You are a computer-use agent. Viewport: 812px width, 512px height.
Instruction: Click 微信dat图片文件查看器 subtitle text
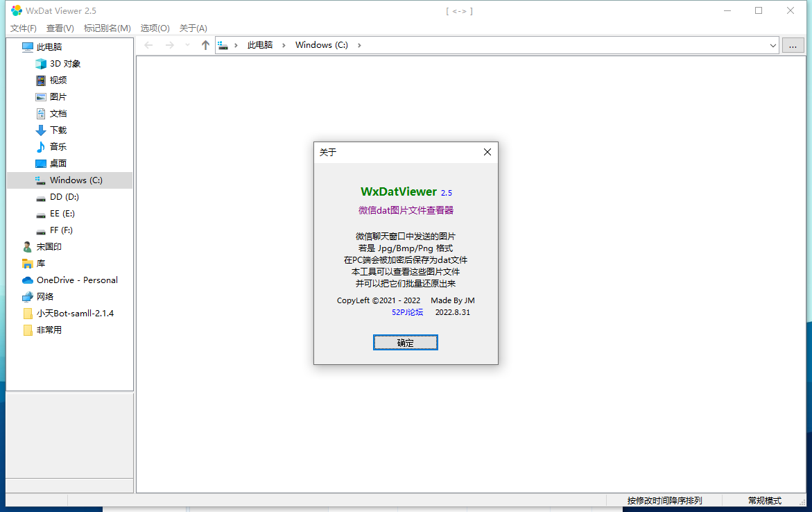[406, 210]
